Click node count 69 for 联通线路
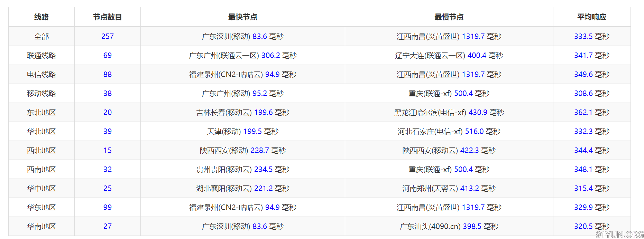The width and height of the screenshot is (644, 239). click(x=108, y=55)
